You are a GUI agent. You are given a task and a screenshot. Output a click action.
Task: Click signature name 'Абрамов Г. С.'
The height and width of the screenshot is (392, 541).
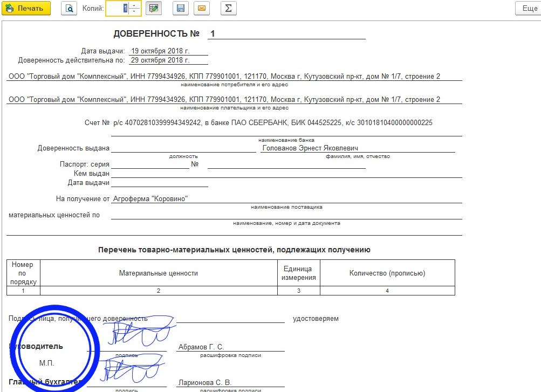coord(201,347)
